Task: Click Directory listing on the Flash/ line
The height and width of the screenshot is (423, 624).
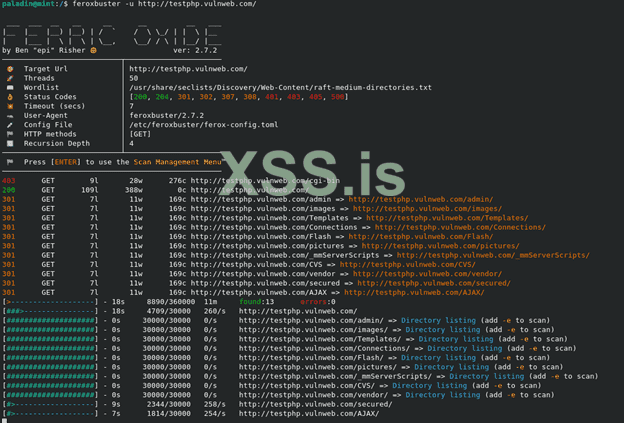Action: click(438, 358)
